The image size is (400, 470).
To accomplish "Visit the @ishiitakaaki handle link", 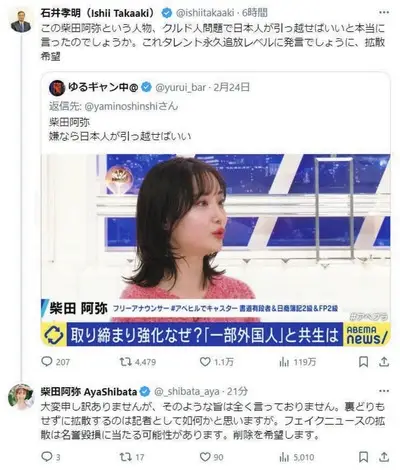I will tap(205, 13).
